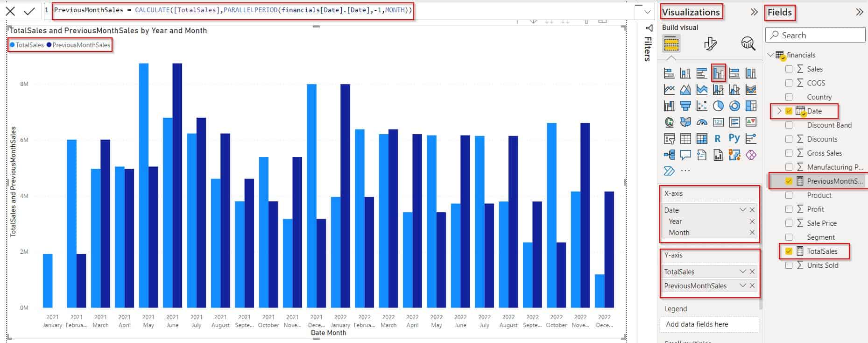Cancel the formula edit with X icon
The image size is (868, 343).
(10, 11)
